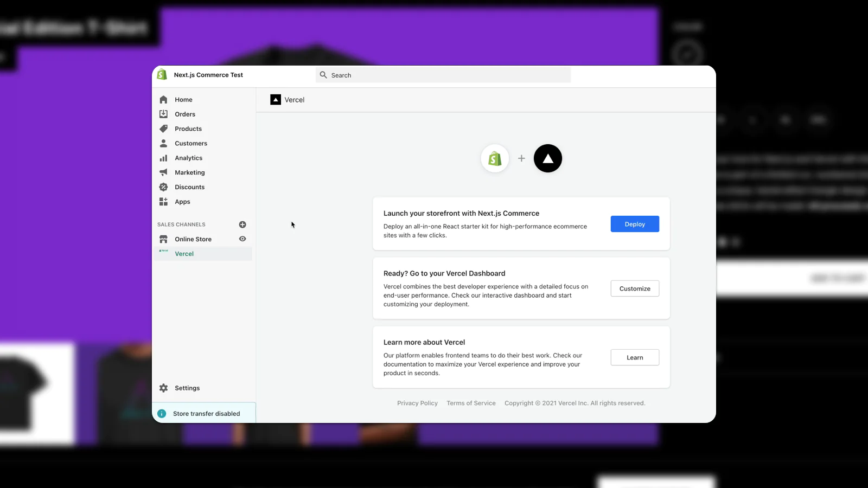Click the Discounts badge icon

(163, 187)
